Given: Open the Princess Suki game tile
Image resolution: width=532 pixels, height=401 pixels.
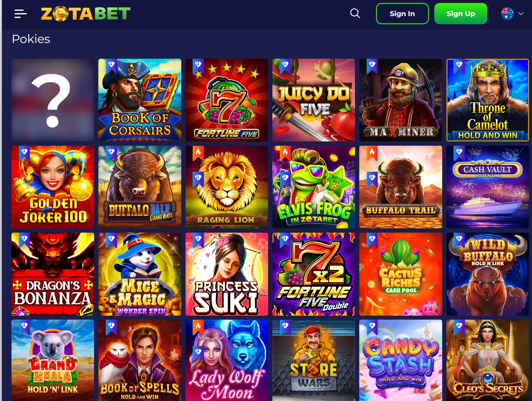Looking at the screenshot, I should coord(227,274).
